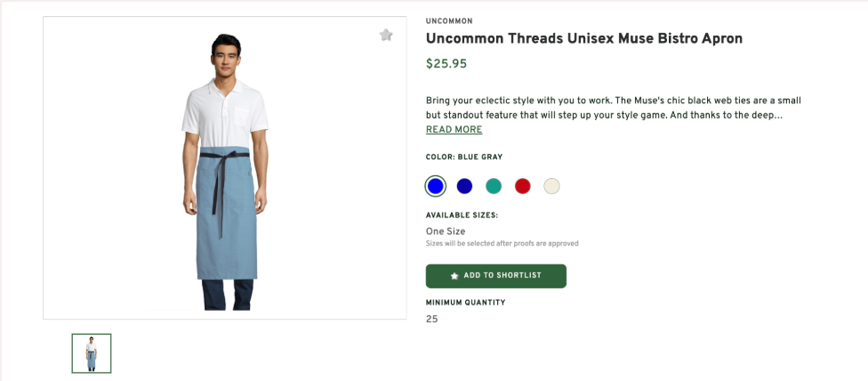Choose the dark navy blue color swatch
868x381 pixels.
click(464, 186)
